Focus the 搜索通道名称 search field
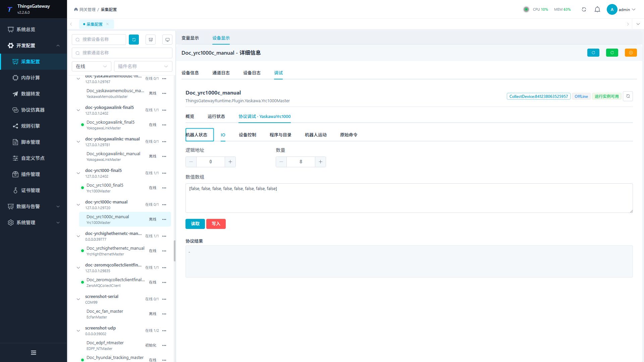 point(122,53)
